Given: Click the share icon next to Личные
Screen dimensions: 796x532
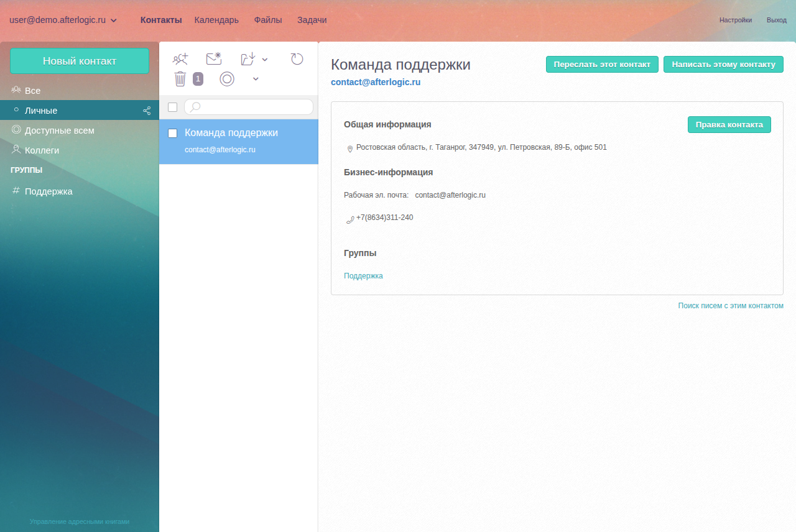Looking at the screenshot, I should pyautogui.click(x=147, y=111).
